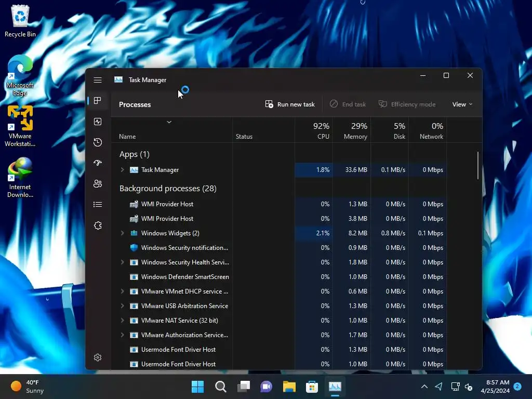
Task: Open Task View on taskbar
Action: 244,387
